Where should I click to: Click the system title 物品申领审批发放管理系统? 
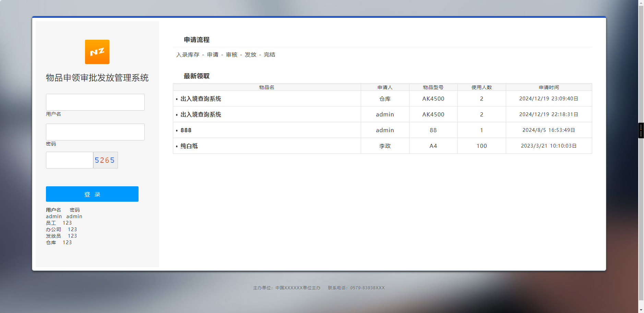[97, 78]
